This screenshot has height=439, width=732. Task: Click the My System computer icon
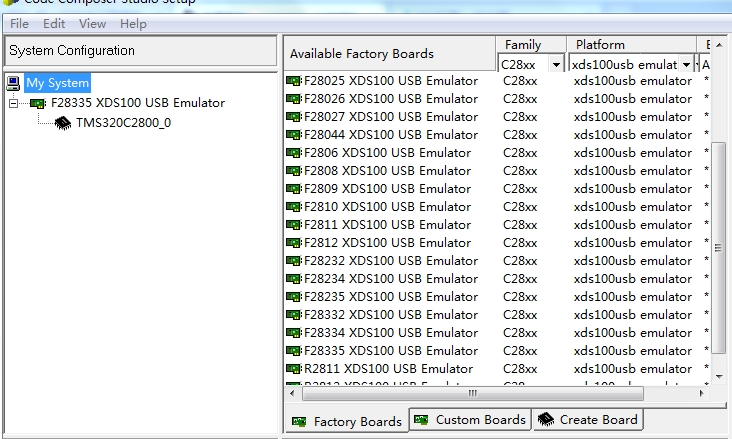pos(13,83)
